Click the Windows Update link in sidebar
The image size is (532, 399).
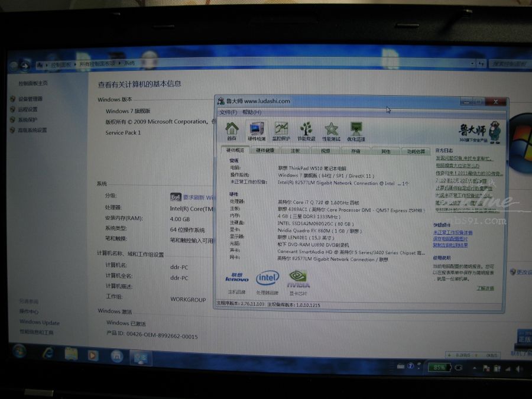39,322
